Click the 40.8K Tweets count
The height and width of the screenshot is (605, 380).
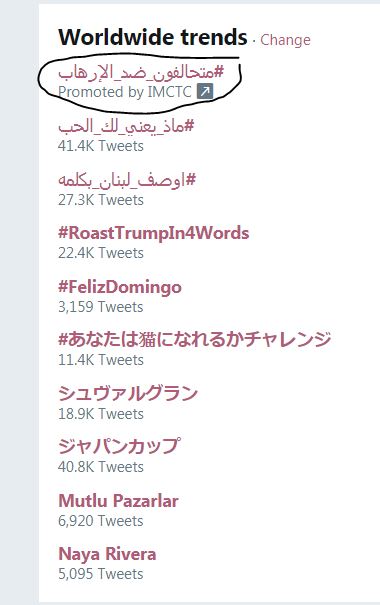pos(101,467)
